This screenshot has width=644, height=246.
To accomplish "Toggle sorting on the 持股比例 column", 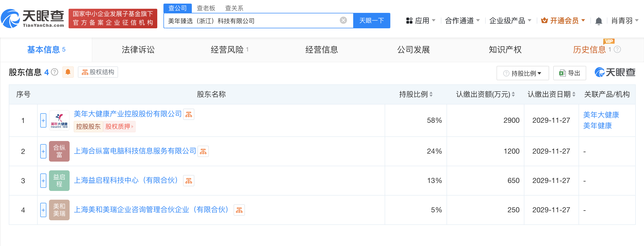I will tap(431, 94).
